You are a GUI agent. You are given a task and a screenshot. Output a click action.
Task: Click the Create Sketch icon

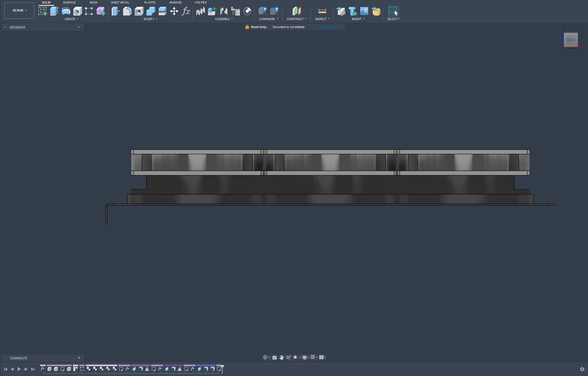click(42, 11)
